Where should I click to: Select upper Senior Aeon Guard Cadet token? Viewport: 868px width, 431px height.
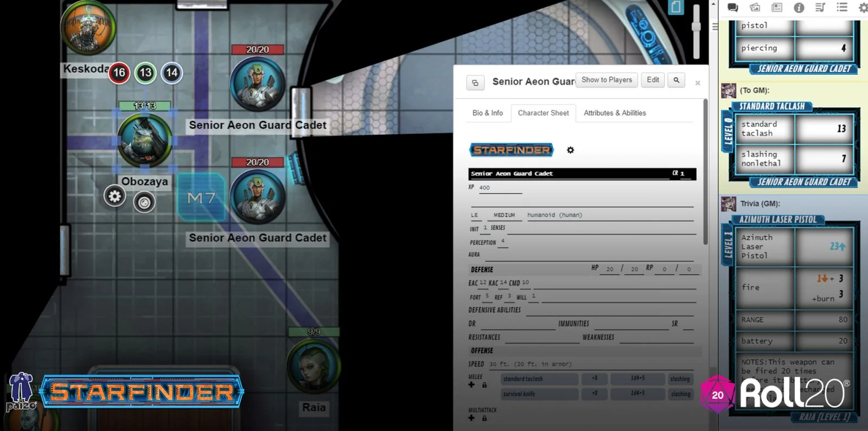[x=258, y=84]
